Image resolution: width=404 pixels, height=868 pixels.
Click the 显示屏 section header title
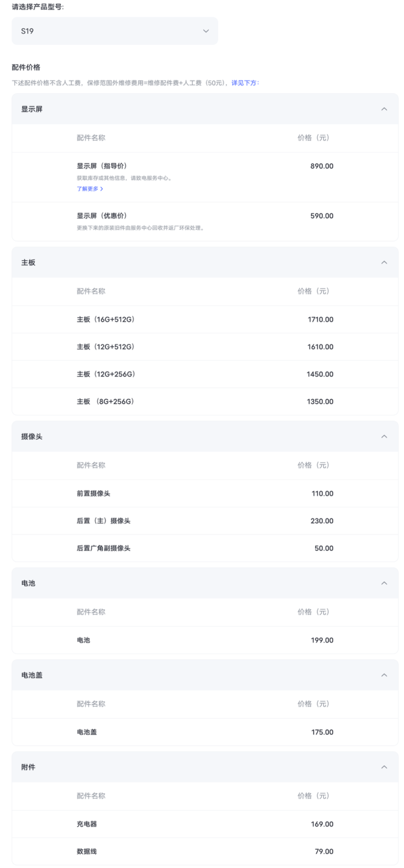click(32, 109)
